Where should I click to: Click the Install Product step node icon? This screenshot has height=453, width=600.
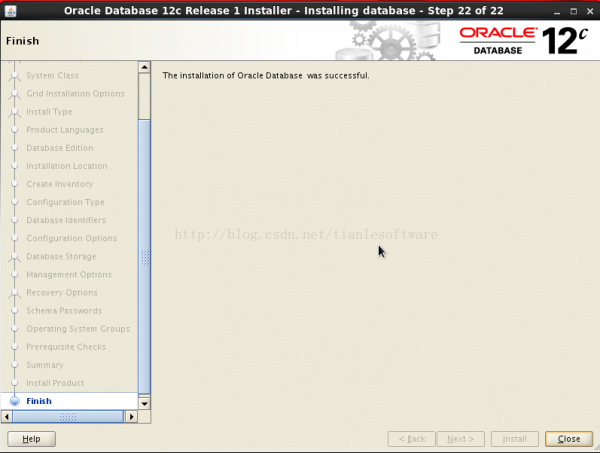[x=15, y=383]
